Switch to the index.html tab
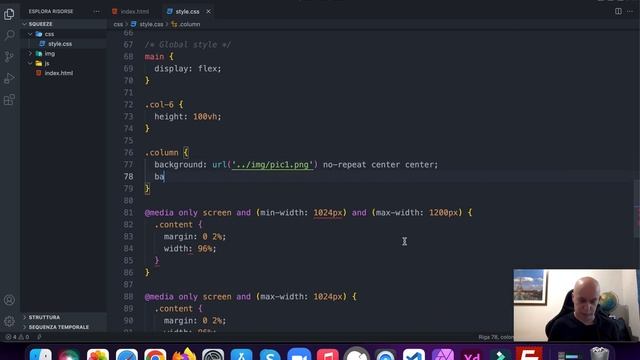 click(131, 11)
